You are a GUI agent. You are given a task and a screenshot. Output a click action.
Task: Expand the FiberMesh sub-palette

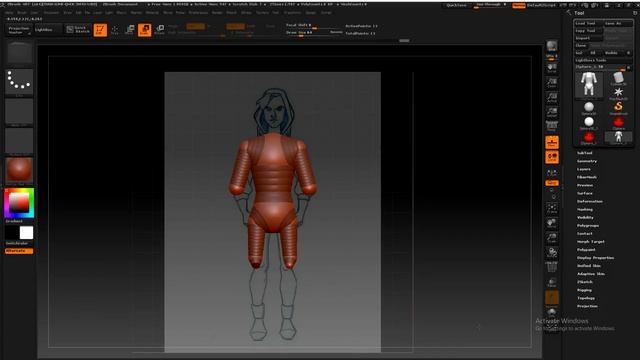coord(587,177)
